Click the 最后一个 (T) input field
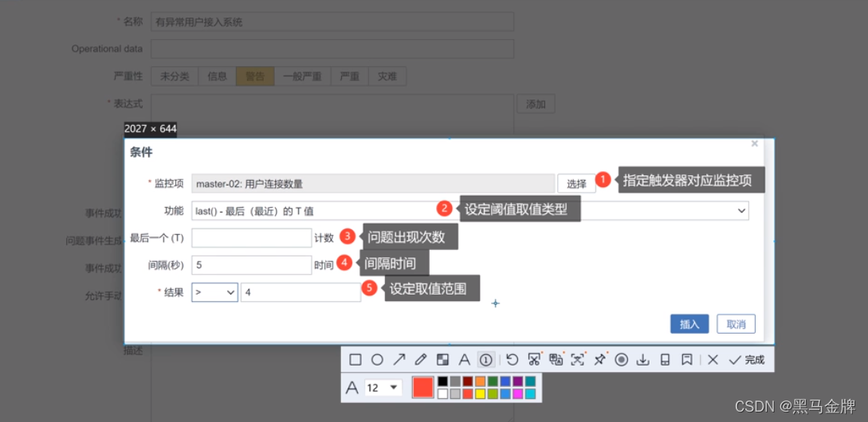 [252, 238]
